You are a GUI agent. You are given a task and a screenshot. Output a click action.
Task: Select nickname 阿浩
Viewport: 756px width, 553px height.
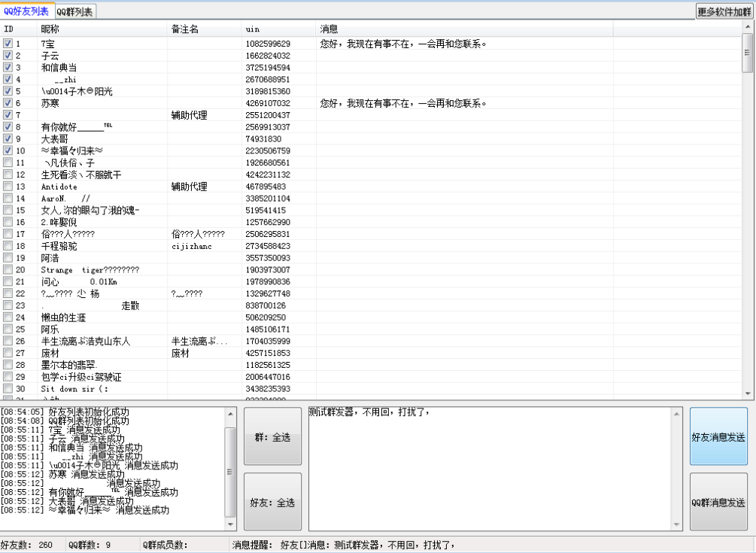click(50, 258)
